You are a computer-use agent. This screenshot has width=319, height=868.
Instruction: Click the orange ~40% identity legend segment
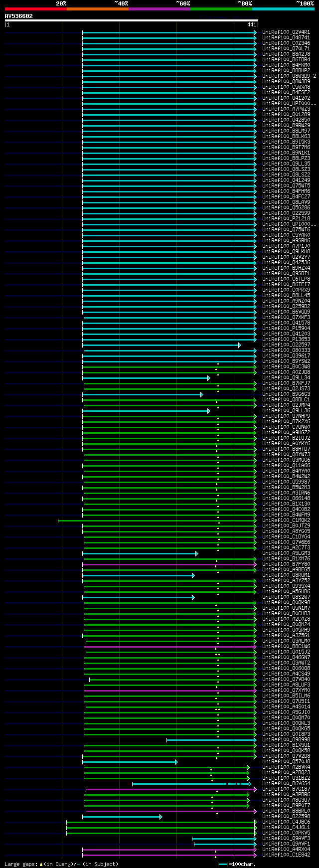(97, 9)
